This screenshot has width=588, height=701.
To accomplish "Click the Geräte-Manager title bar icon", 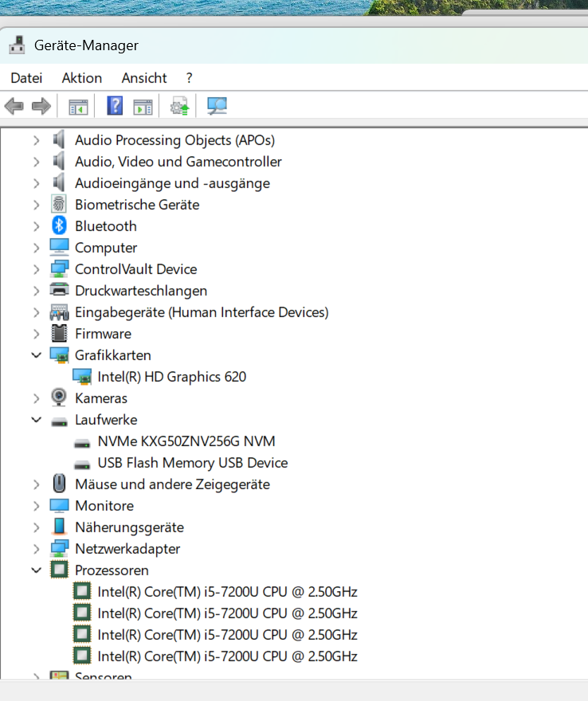I will (x=18, y=45).
